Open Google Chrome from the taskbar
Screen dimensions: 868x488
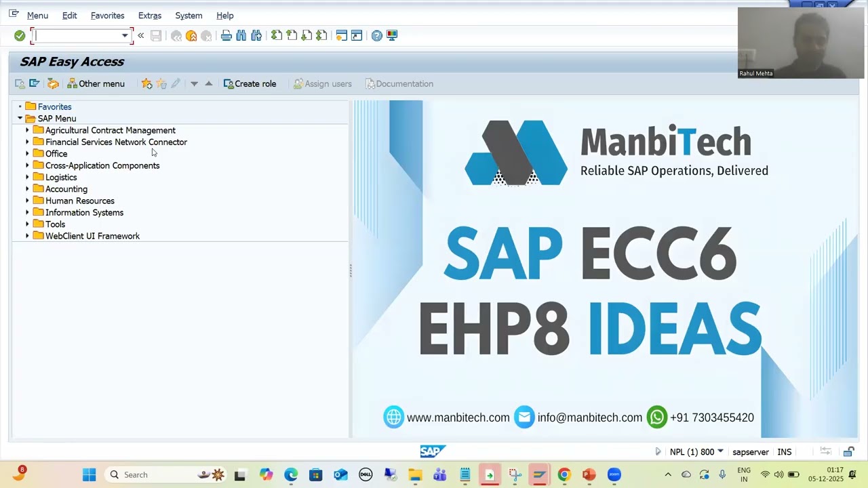(x=564, y=474)
